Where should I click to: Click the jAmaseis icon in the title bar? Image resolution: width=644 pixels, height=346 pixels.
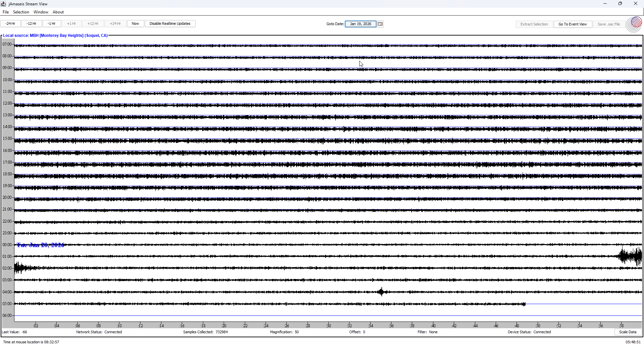click(3, 4)
